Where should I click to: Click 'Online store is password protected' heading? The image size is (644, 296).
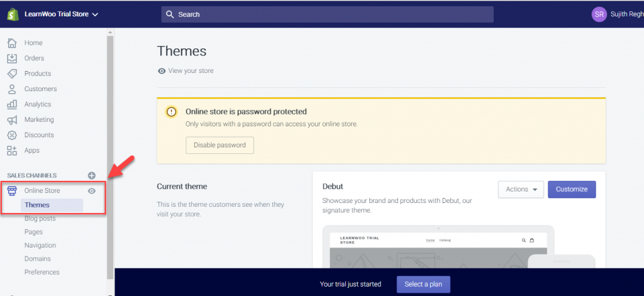click(x=246, y=111)
